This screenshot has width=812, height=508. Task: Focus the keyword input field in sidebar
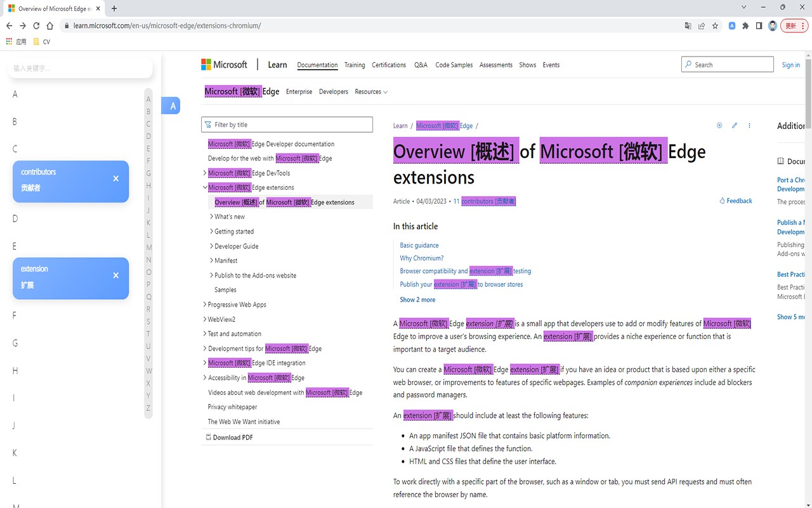coord(81,68)
